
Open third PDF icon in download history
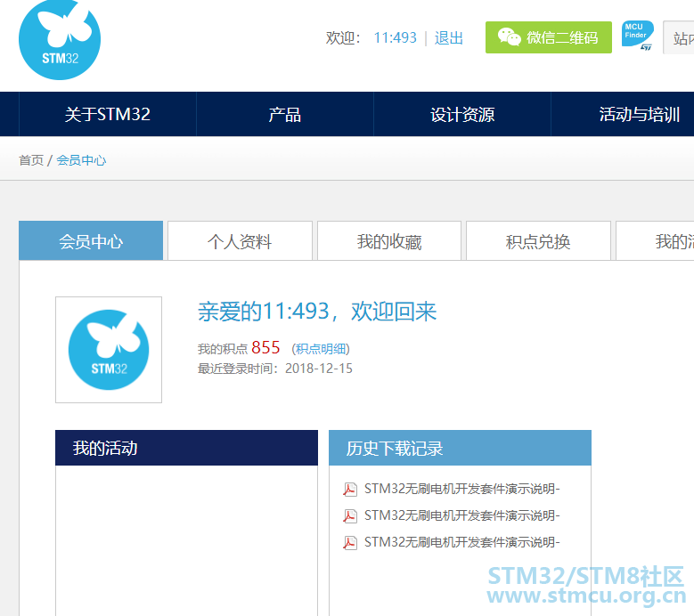click(350, 542)
